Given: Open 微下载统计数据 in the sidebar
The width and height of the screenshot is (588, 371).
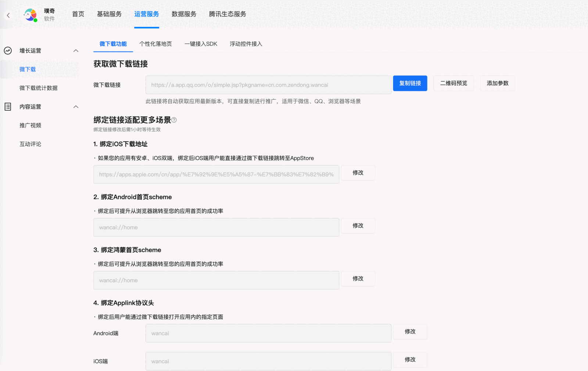Looking at the screenshot, I should coord(39,88).
